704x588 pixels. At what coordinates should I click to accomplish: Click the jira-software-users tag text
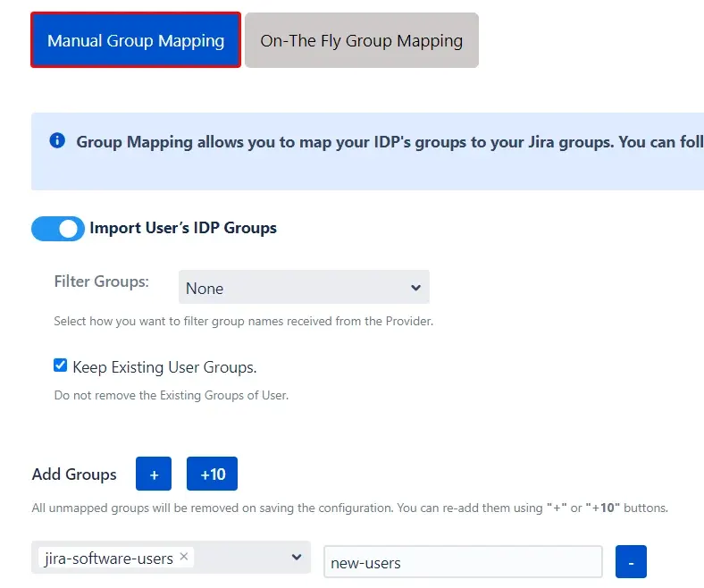(x=109, y=559)
